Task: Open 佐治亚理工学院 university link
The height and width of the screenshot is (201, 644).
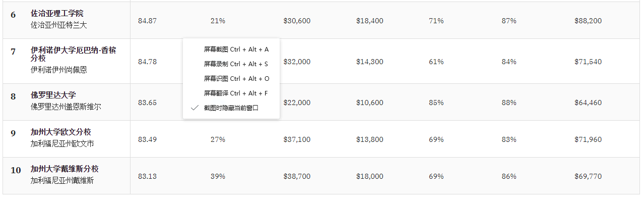Action: pyautogui.click(x=57, y=14)
